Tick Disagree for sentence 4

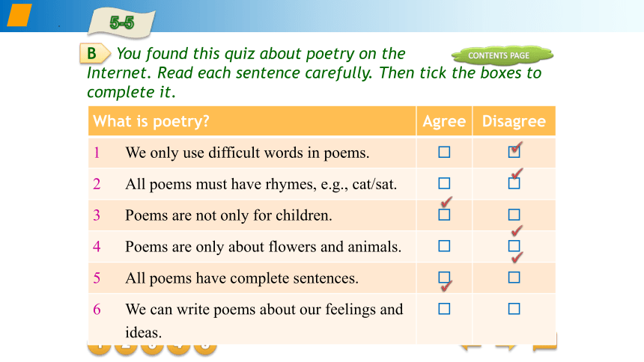(x=514, y=246)
